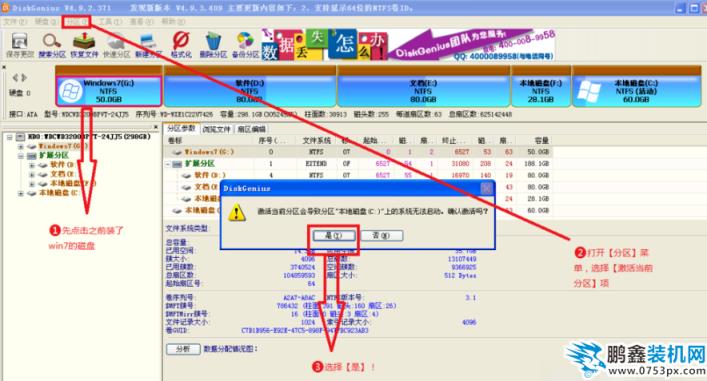Click the 扩展分区 icon in the left tree
The image size is (707, 381).
coord(32,156)
